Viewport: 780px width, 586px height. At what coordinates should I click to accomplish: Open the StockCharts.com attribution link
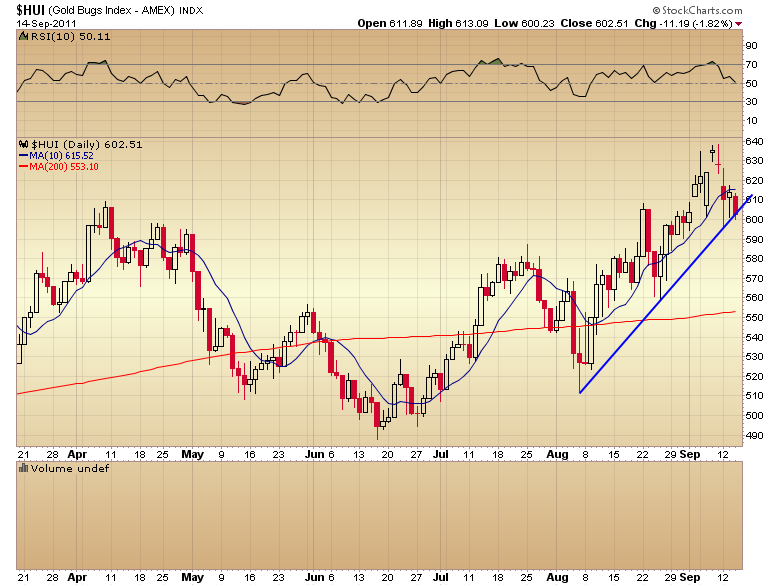701,10
